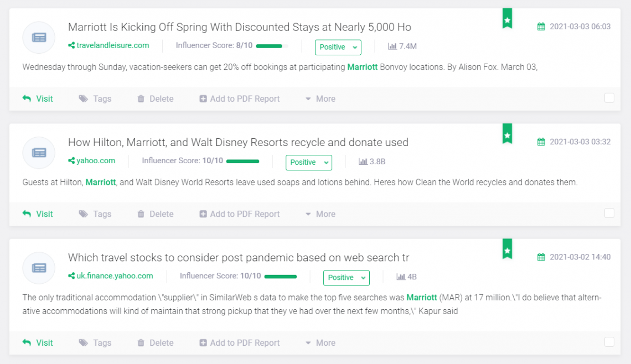Open the headline 'Which travel stocks to consider post pandemic'

[238, 257]
